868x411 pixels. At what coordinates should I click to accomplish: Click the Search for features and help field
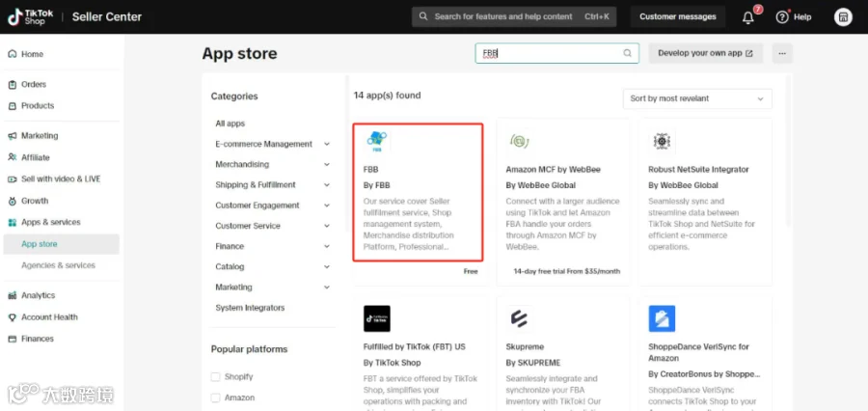point(514,16)
